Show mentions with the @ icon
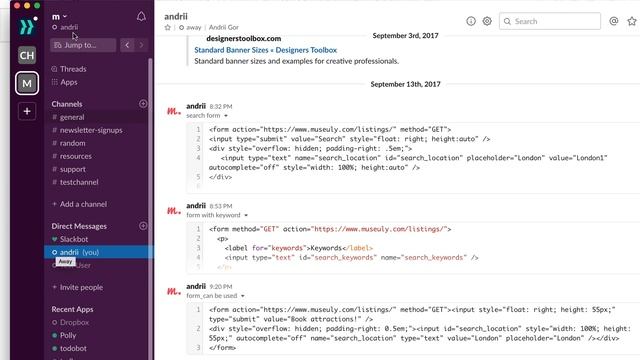This screenshot has width=640, height=360. [613, 21]
